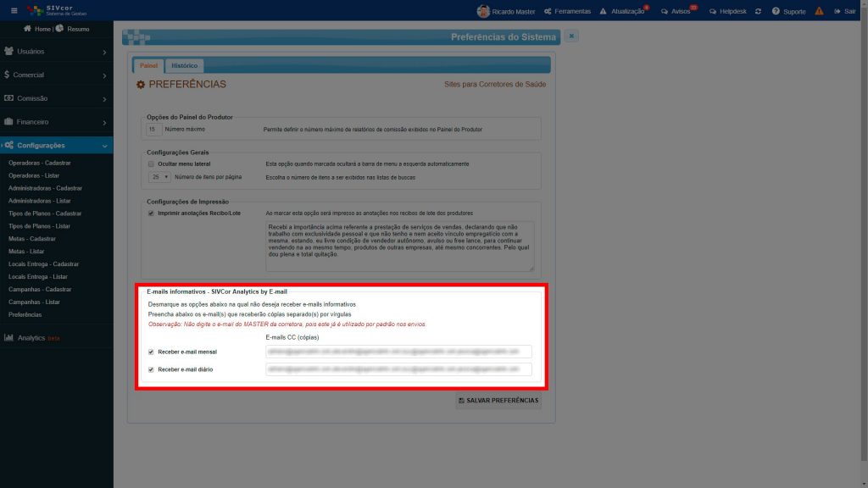868x488 pixels.
Task: Expand the Comercial menu chevron
Action: pyautogui.click(x=104, y=75)
